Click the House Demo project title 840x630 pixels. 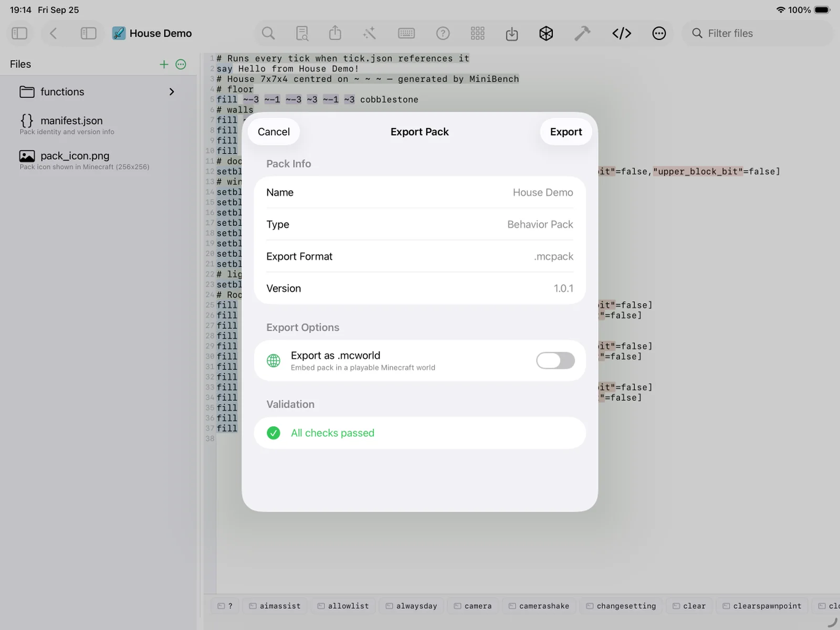(x=161, y=34)
